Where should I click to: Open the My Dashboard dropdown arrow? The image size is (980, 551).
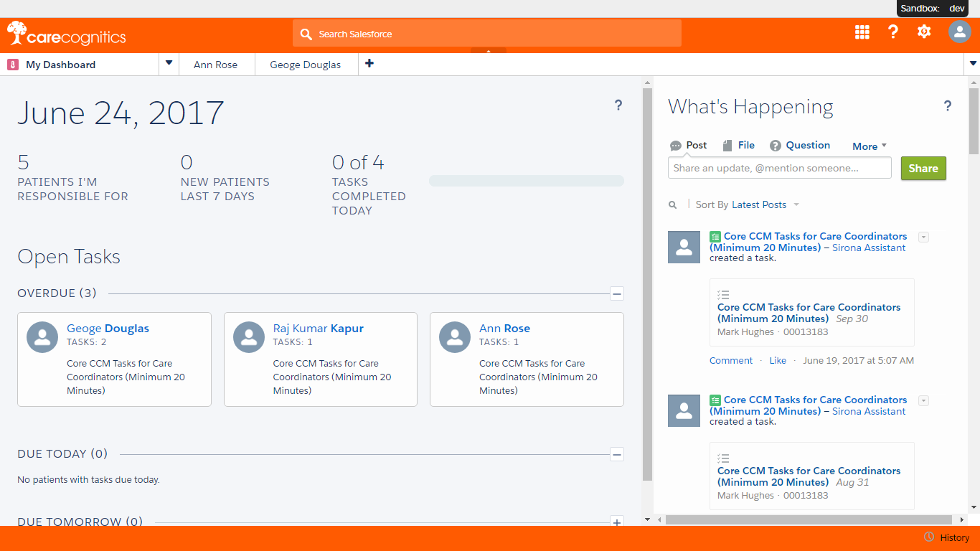pyautogui.click(x=169, y=64)
